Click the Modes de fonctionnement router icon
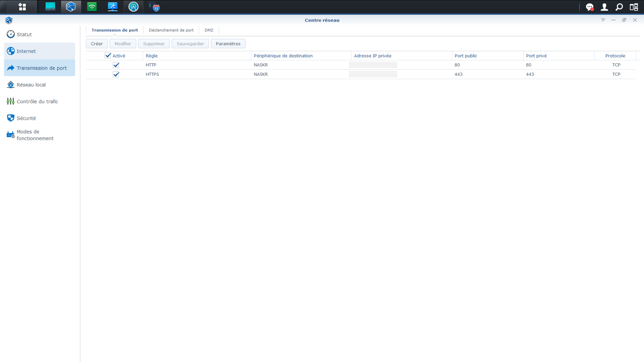 pyautogui.click(x=11, y=135)
